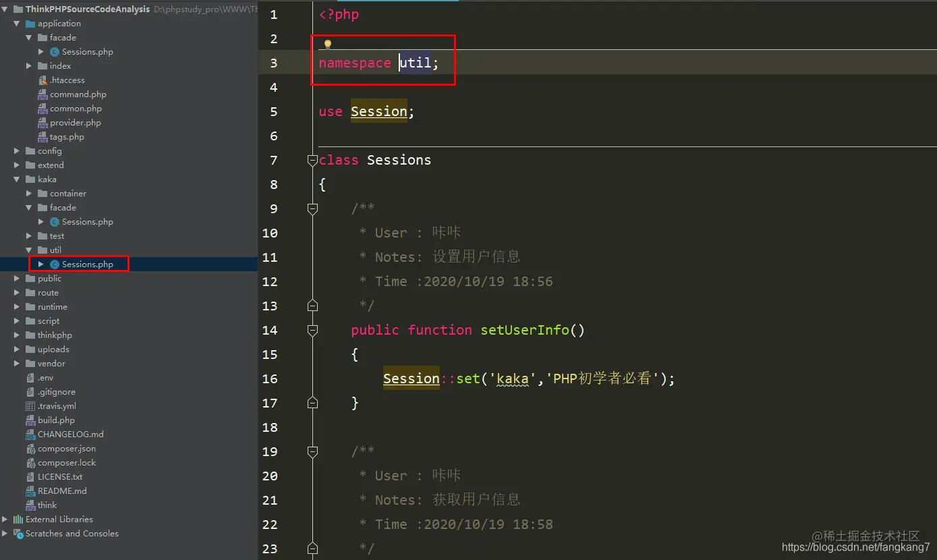
Task: Collapse the application folder arrow
Action: 17,24
